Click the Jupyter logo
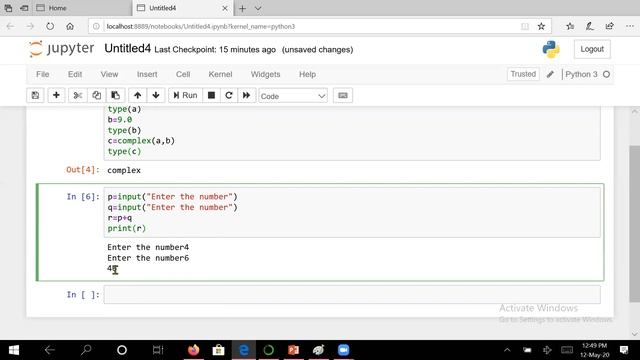This screenshot has width=640, height=360. [62, 49]
